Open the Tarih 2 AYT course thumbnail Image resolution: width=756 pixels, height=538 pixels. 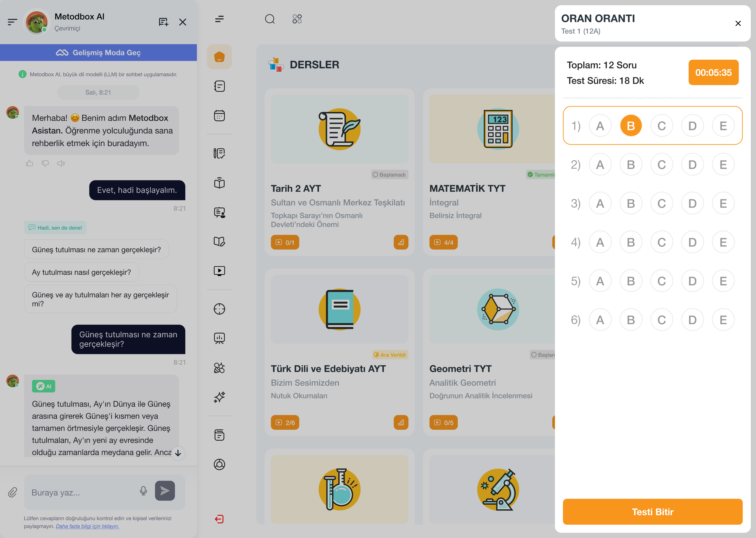click(340, 129)
